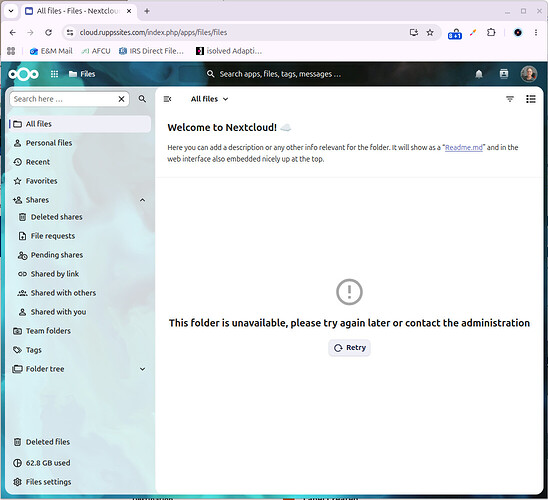Screen dimensions: 548x500
Task: Click the Retry button
Action: (349, 348)
